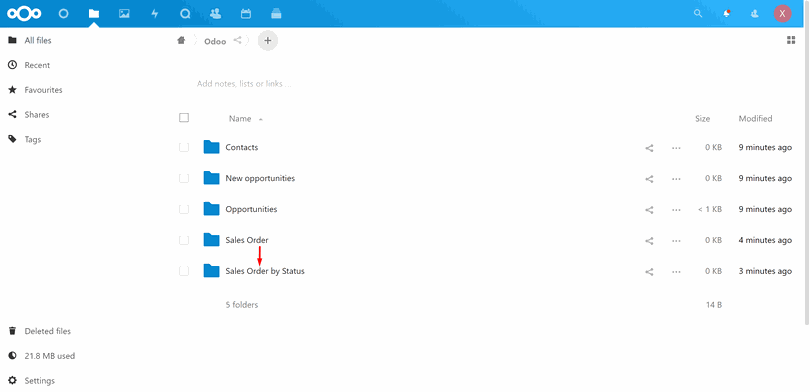Viewport: 810px width, 392px height.
Task: Share the New opportunities folder
Action: point(649,179)
